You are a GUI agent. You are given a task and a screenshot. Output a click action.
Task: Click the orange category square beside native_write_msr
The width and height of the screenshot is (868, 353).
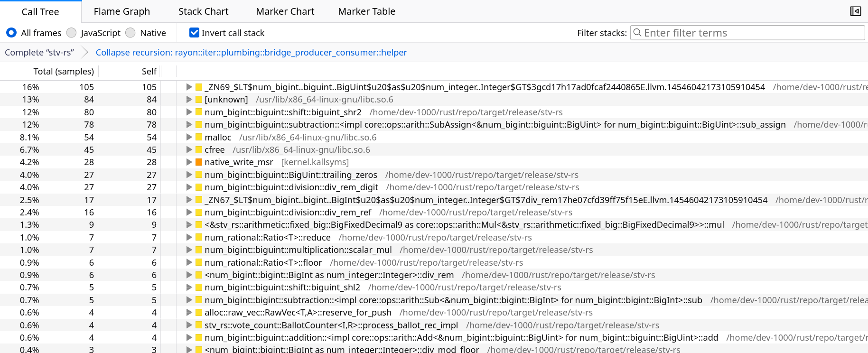click(199, 162)
